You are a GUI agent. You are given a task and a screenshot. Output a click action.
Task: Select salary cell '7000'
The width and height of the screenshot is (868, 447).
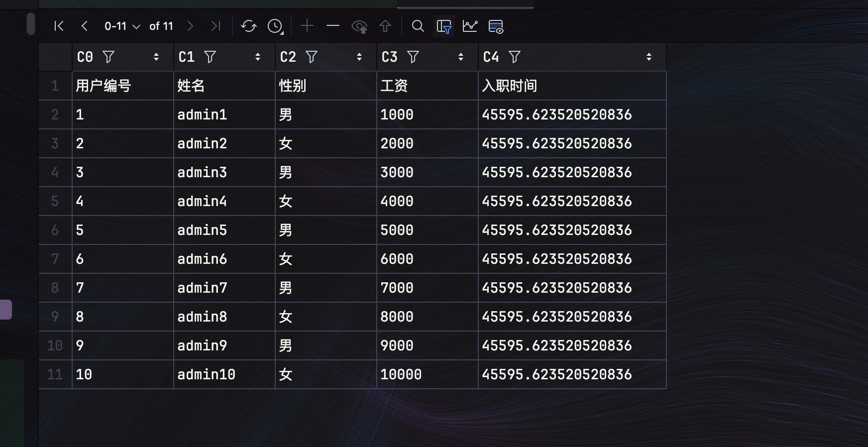[x=428, y=288]
